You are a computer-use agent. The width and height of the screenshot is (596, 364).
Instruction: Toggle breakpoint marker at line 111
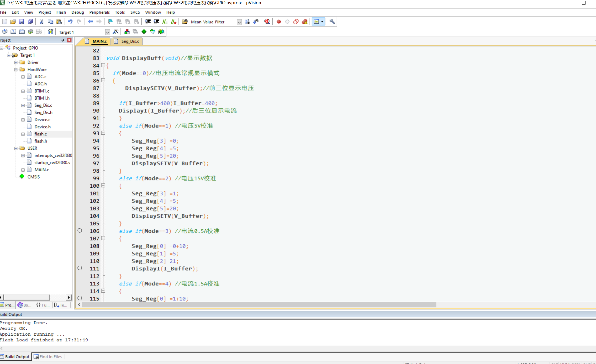point(79,268)
